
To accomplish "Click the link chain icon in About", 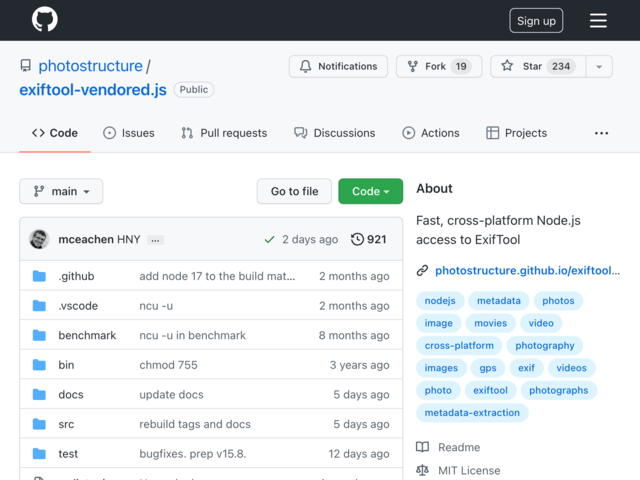I will 422,270.
